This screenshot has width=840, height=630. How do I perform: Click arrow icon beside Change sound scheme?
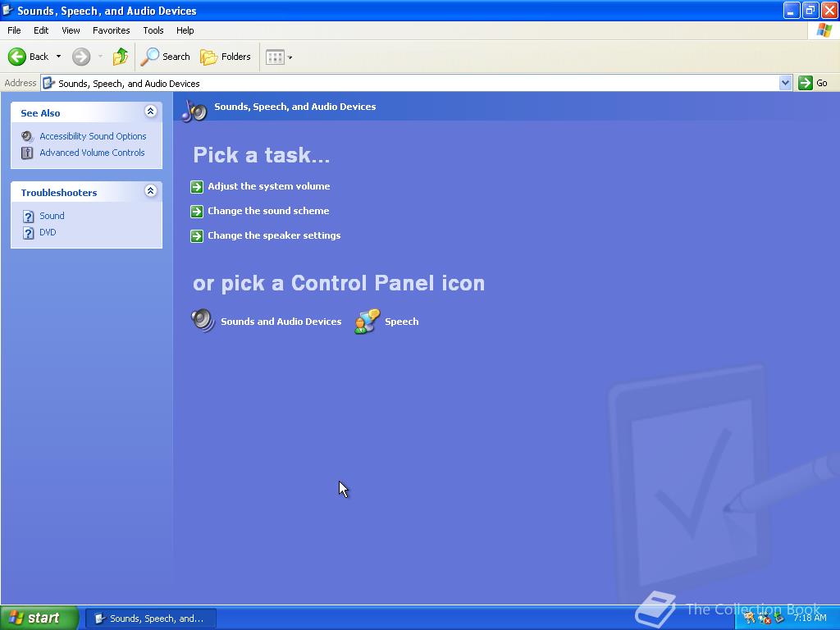click(197, 212)
